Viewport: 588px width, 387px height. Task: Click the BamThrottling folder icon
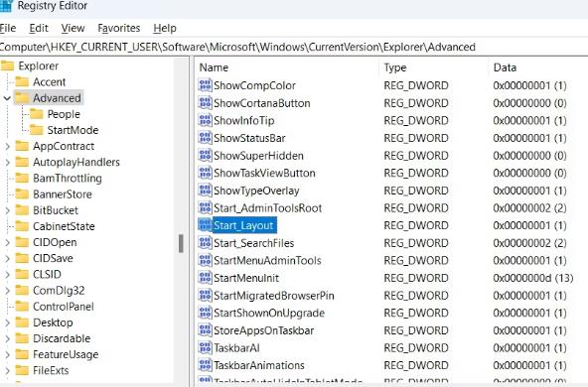[x=22, y=178]
